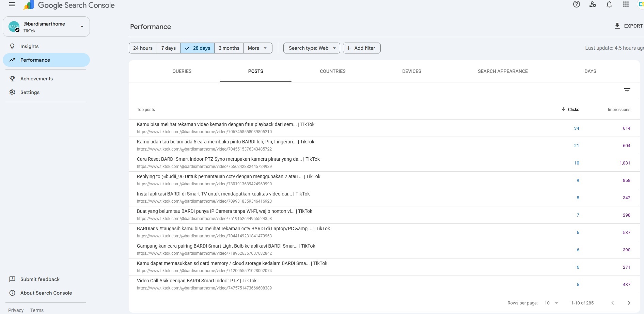Click the Performance trend-line icon
644x314 pixels.
pos(12,60)
